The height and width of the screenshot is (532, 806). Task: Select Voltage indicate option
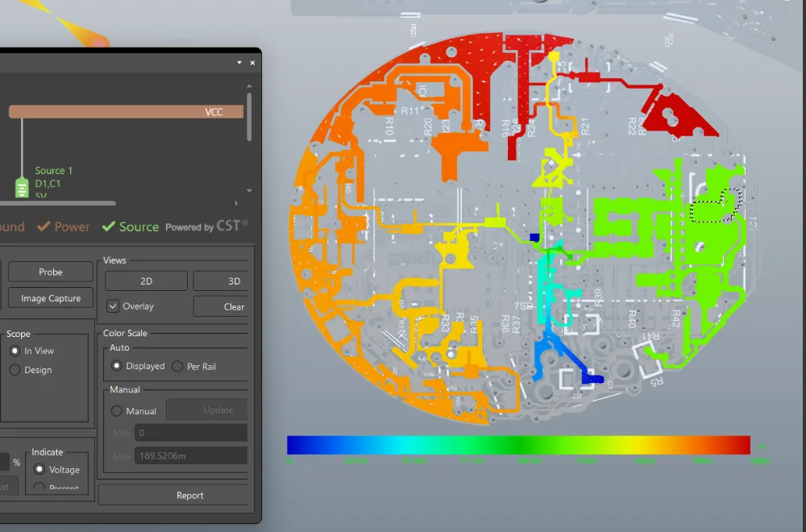click(39, 469)
